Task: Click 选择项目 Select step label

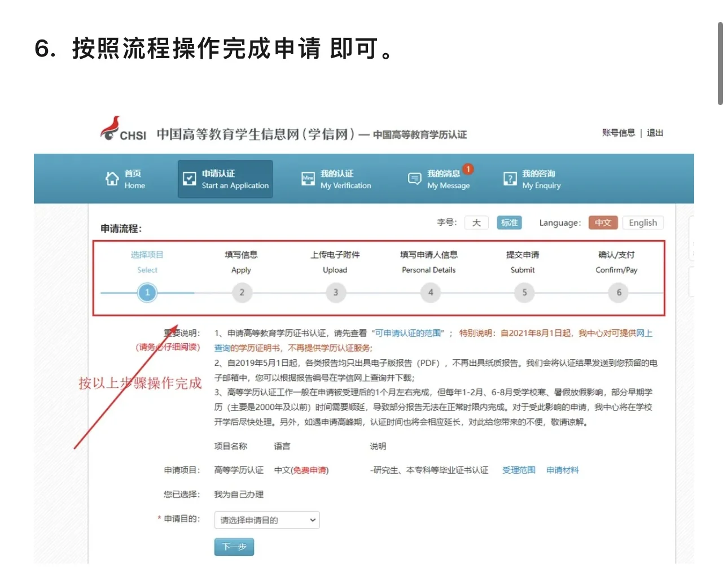Action: (x=147, y=262)
